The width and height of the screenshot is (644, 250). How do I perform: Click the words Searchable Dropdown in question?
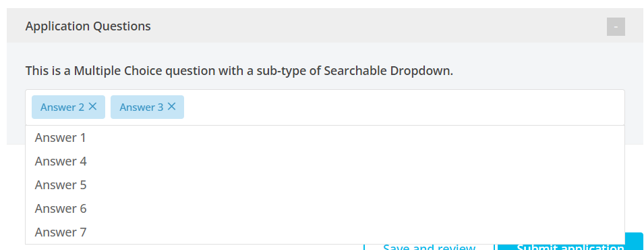click(x=388, y=71)
